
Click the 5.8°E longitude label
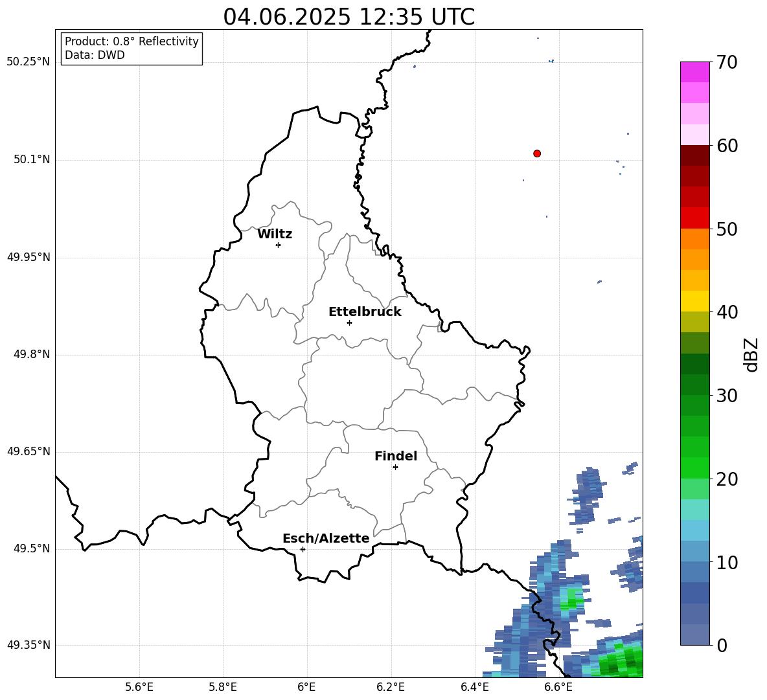(x=223, y=687)
